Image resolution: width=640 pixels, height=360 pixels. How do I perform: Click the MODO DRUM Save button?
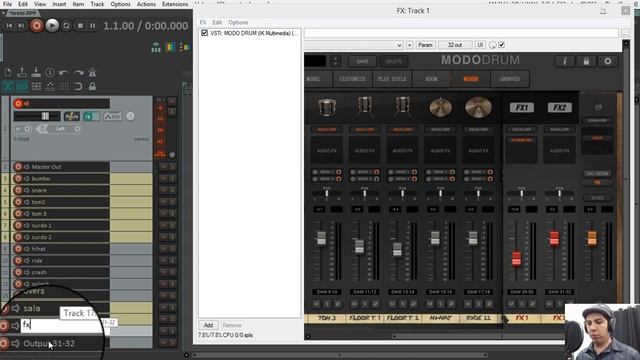tap(362, 61)
